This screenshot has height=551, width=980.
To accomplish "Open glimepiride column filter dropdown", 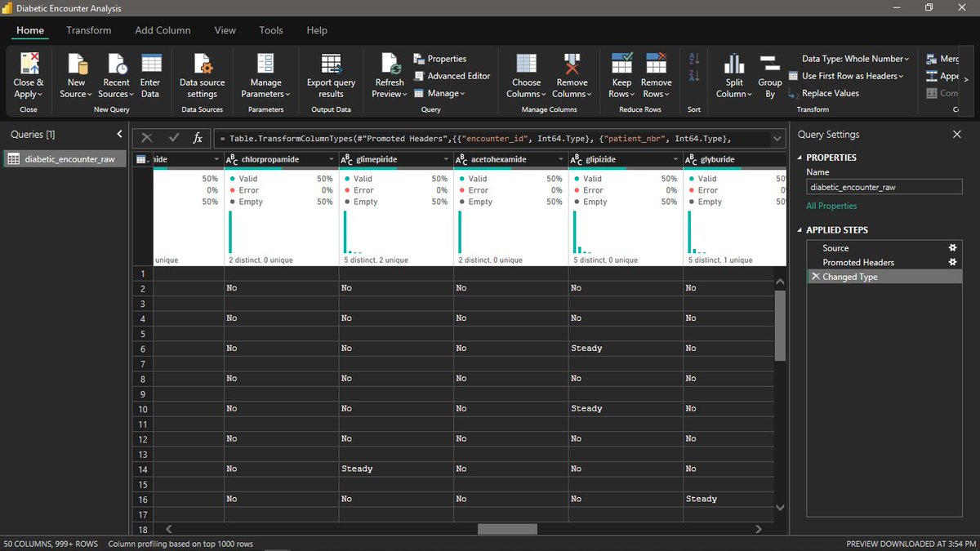I will pyautogui.click(x=445, y=159).
